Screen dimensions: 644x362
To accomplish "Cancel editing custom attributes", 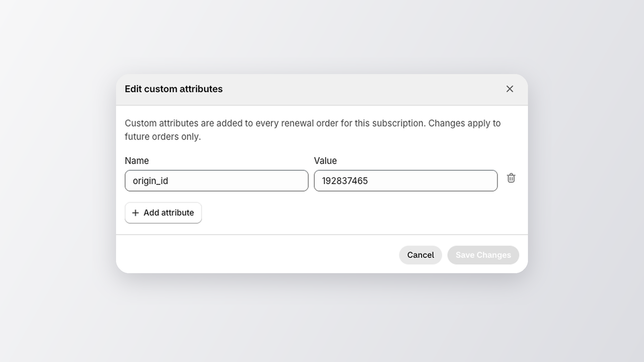I will click(x=420, y=255).
